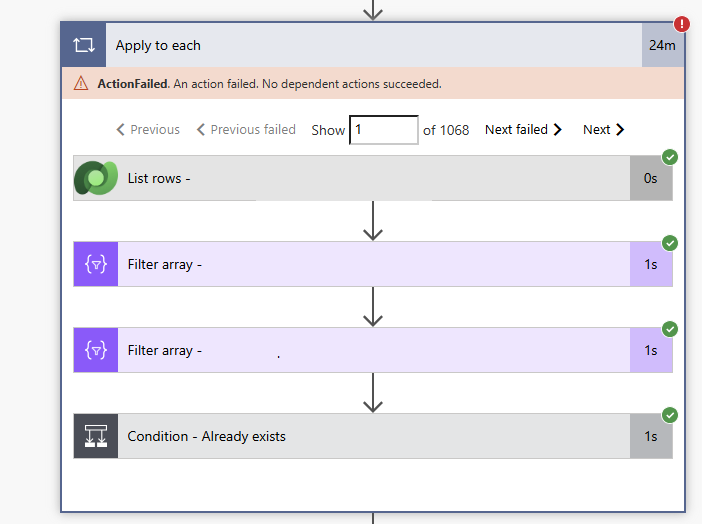702x524 pixels.
Task: Click the 1s duration on second Filter array
Action: coord(651,350)
